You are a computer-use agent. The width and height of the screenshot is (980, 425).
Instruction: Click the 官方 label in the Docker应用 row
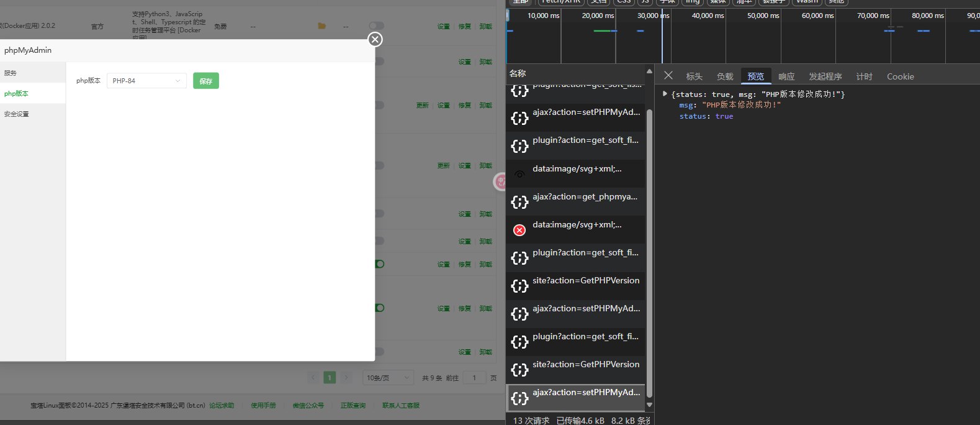pyautogui.click(x=97, y=27)
